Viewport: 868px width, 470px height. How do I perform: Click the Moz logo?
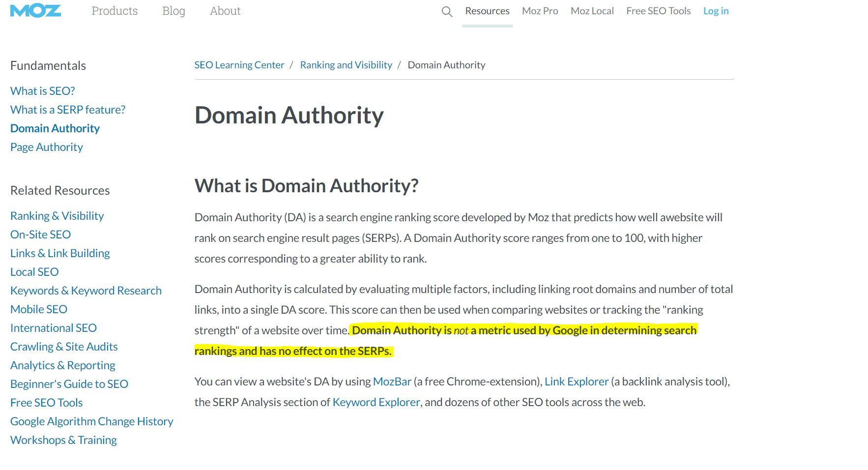[x=35, y=11]
